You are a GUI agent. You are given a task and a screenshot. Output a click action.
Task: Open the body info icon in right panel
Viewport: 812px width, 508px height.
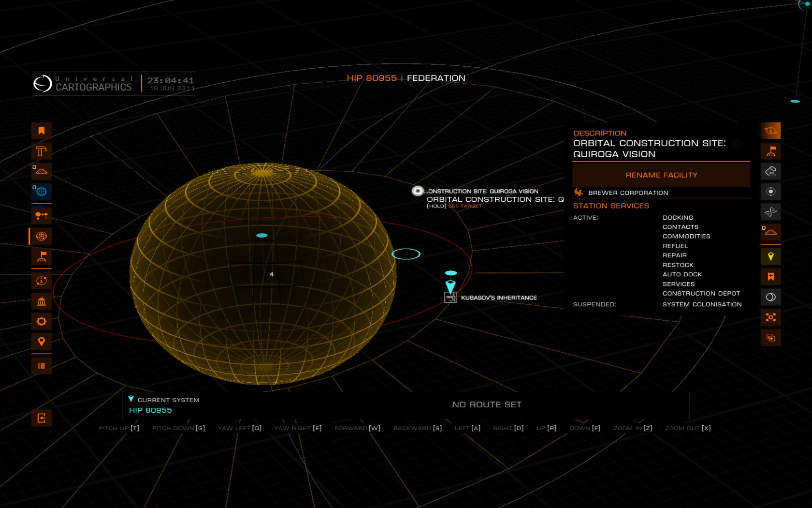[771, 131]
